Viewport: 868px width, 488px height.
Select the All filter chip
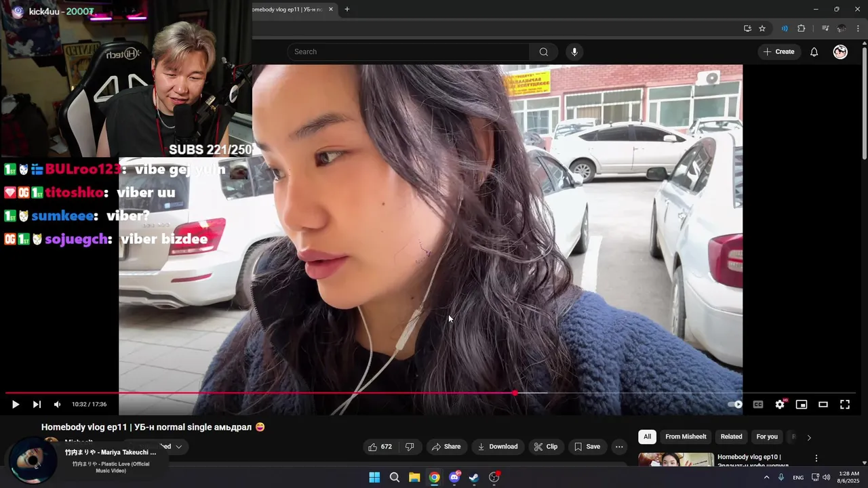pyautogui.click(x=647, y=436)
